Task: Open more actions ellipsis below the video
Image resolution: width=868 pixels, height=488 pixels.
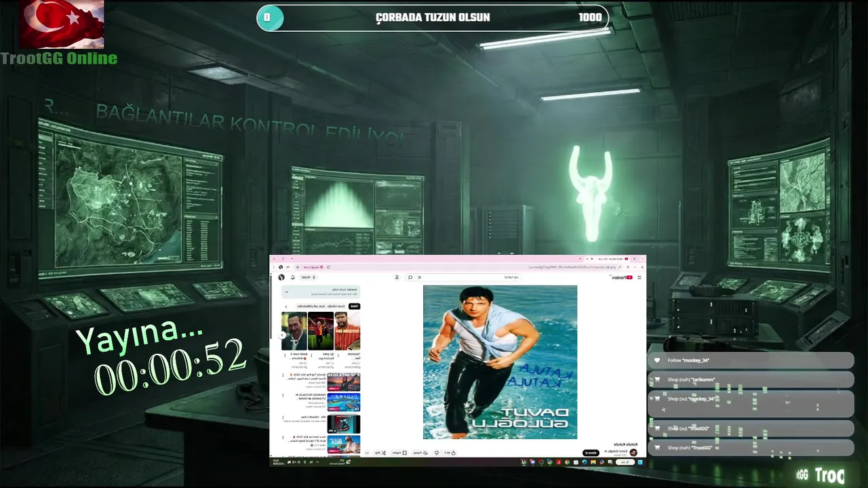Action: (367, 453)
